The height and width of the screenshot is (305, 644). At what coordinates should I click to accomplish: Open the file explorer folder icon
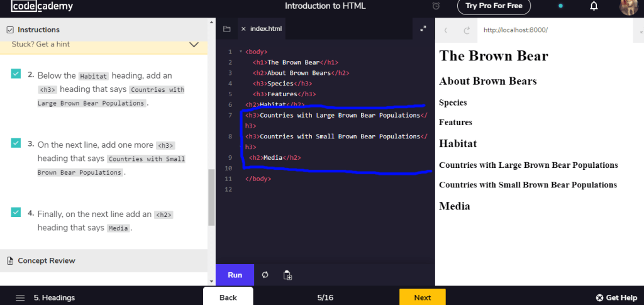pos(226,29)
